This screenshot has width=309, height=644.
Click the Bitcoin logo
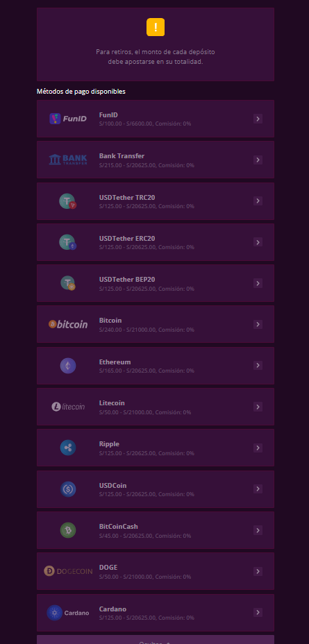(68, 325)
